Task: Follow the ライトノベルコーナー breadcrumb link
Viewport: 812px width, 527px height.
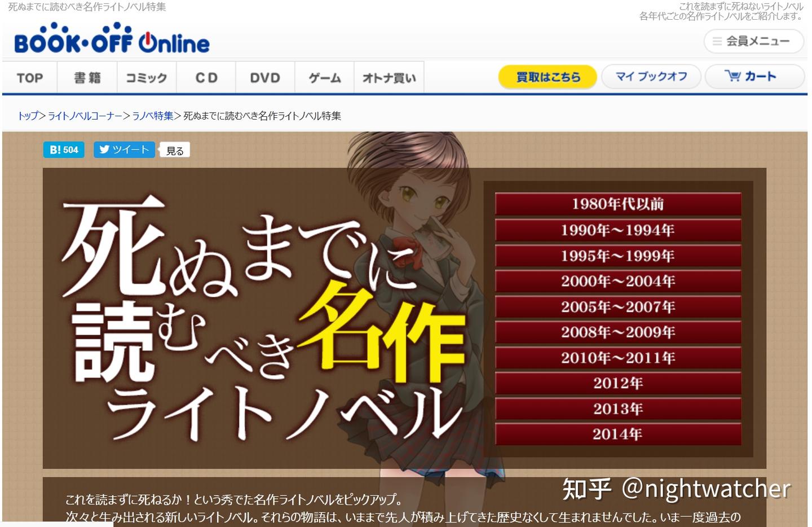Action: 85,116
